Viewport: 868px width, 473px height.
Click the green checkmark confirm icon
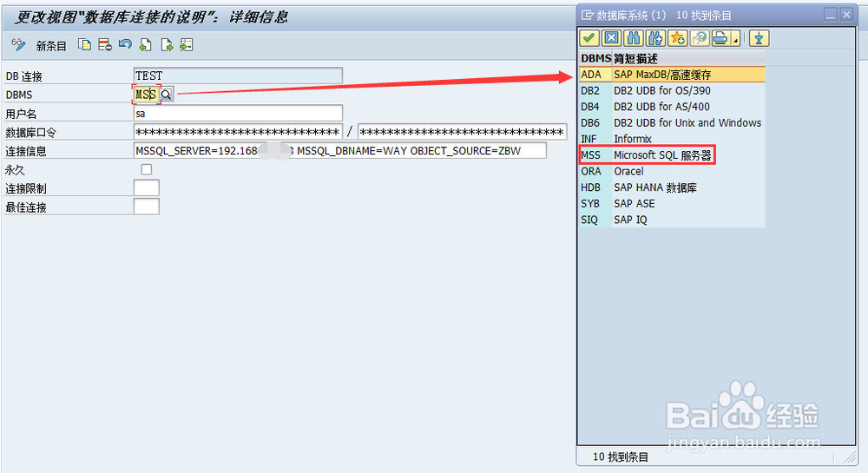[x=589, y=38]
